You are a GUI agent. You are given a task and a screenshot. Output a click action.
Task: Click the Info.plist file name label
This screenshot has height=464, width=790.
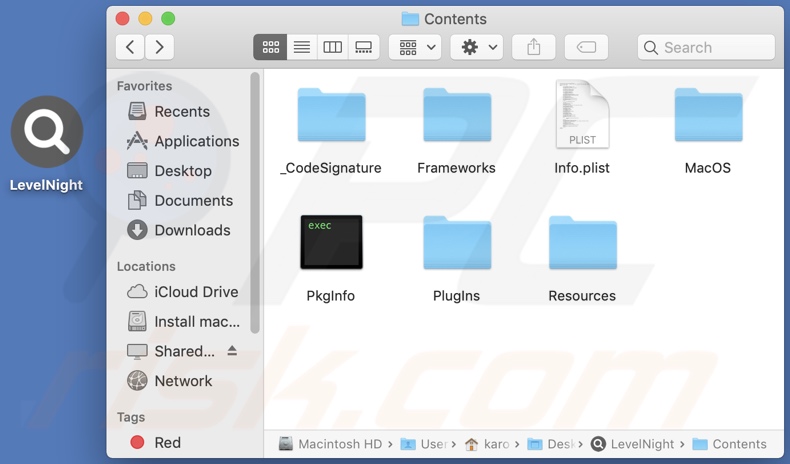coord(582,168)
